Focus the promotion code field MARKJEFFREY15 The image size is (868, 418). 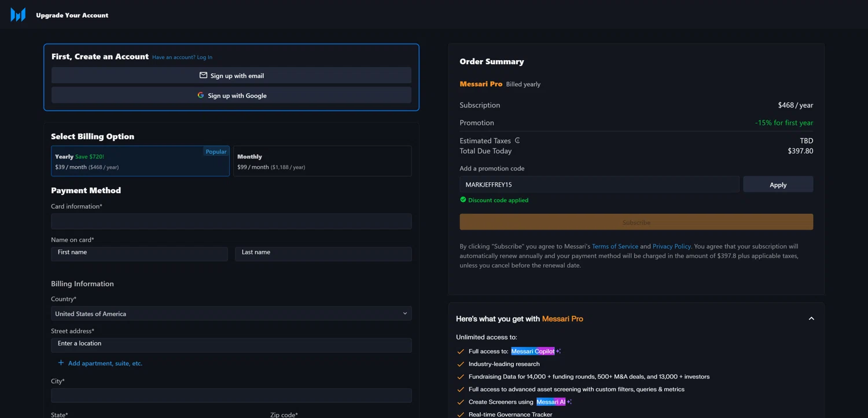[x=599, y=184]
